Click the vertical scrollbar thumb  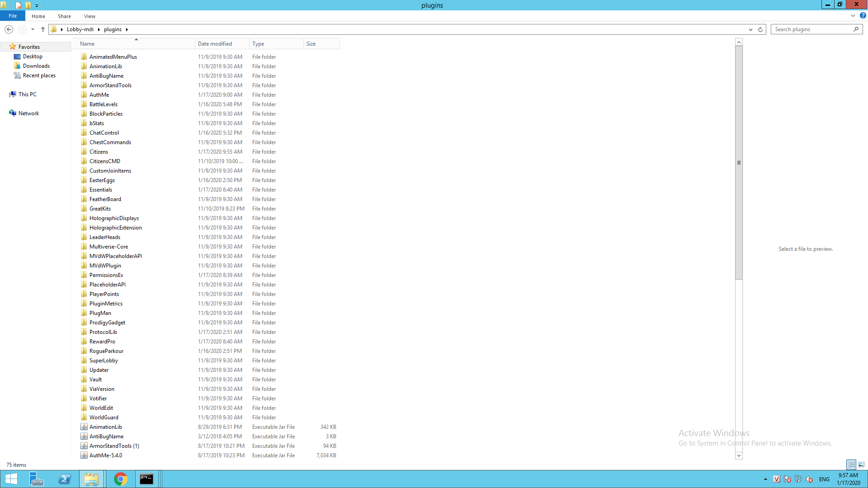(x=739, y=163)
